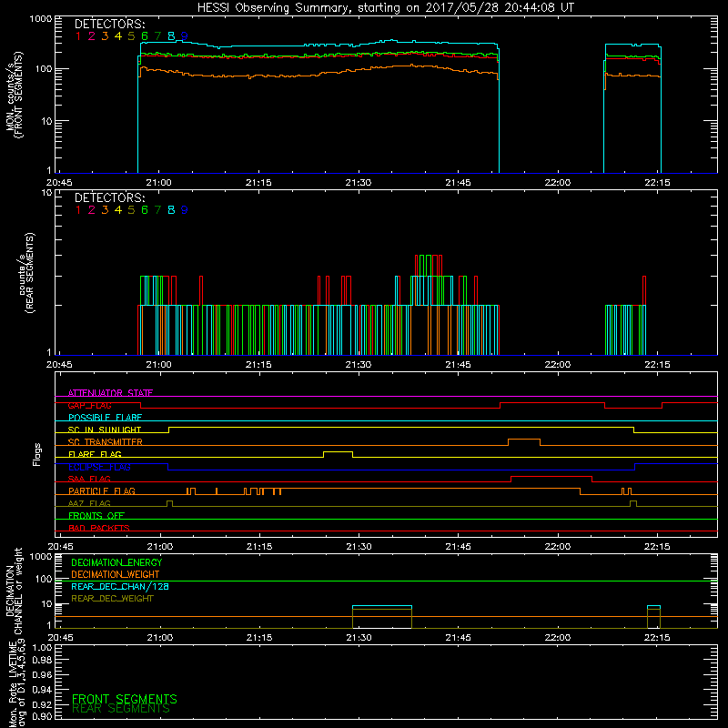Click the REAR SEGMENTS livetime label
Screen dimensions: 728x728
coord(121,709)
